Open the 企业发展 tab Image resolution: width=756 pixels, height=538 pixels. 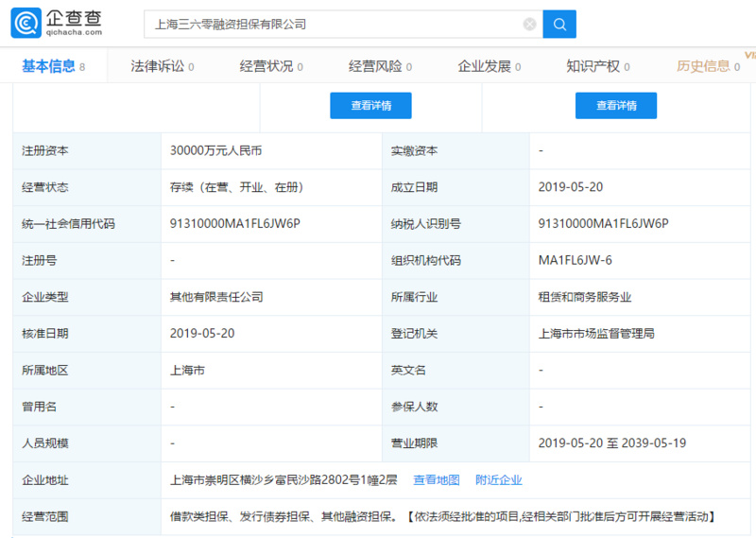tap(484, 66)
